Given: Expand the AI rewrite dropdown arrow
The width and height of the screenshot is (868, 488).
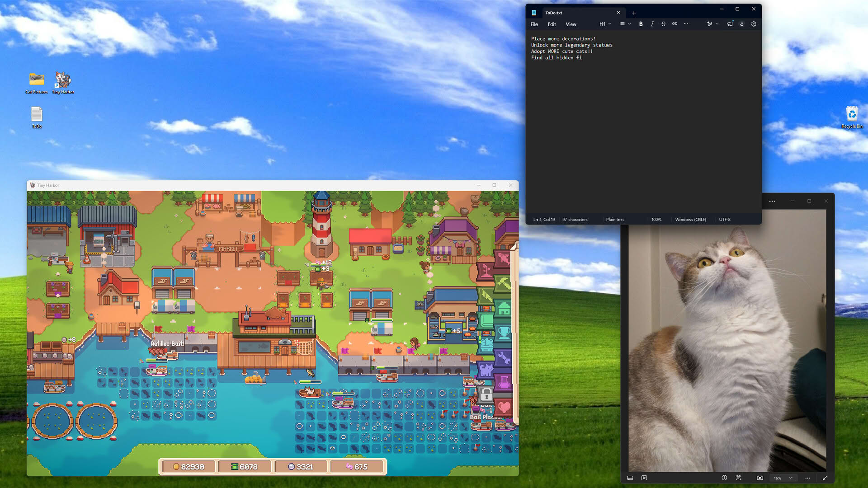Looking at the screenshot, I should coord(717,24).
